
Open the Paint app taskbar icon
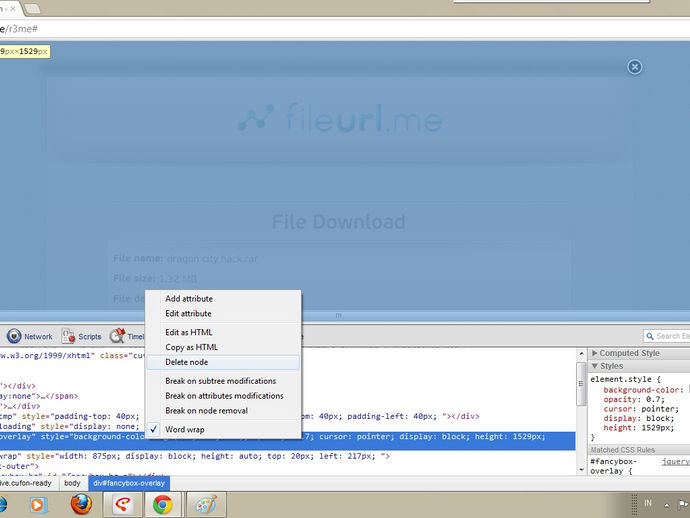click(x=206, y=504)
